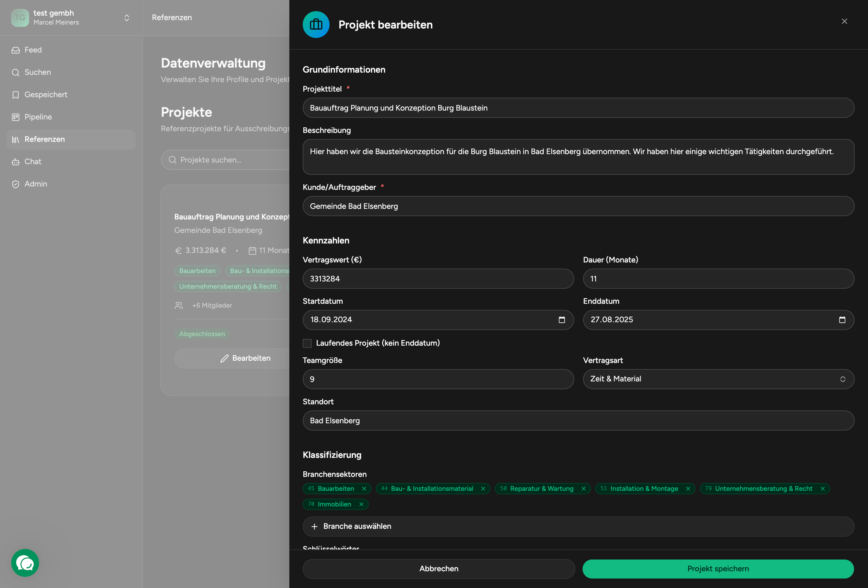The height and width of the screenshot is (588, 868).
Task: Click into the Projekttitel field
Action: tap(578, 108)
